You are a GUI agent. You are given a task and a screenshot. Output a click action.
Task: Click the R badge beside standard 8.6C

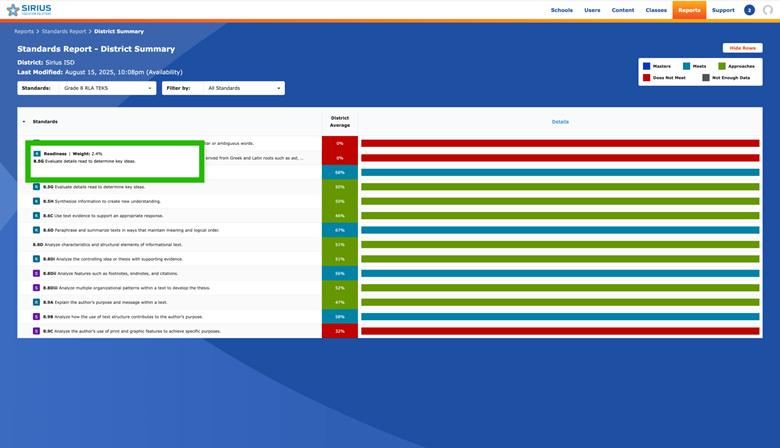36,216
